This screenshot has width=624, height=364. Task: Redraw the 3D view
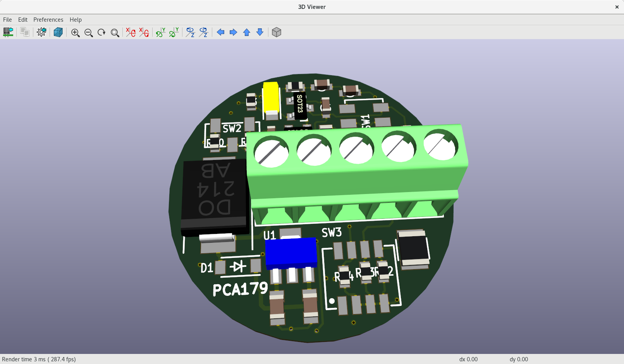pos(101,33)
